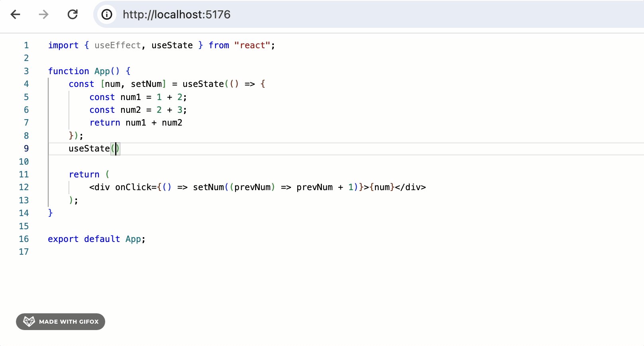644x346 pixels.
Task: Click num2 declaration on line 6
Action: click(x=131, y=110)
